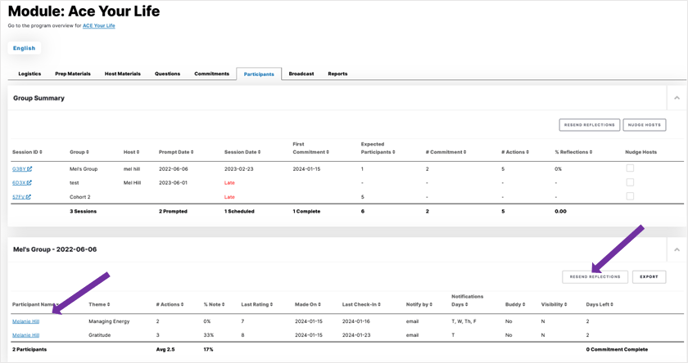
Task: Select the Participants tab
Action: click(259, 74)
